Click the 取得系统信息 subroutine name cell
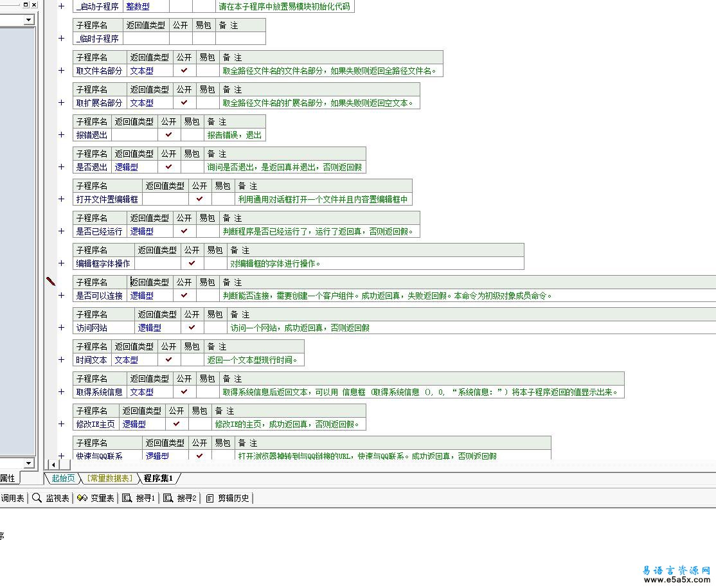Image resolution: width=716 pixels, height=588 pixels. [100, 392]
